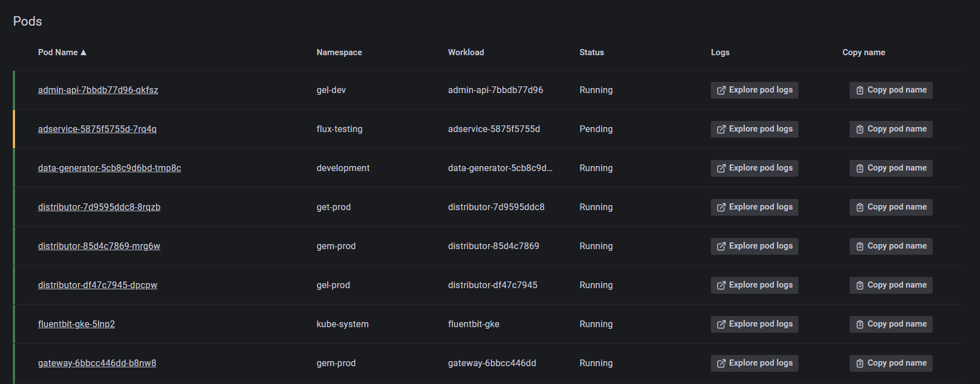The image size is (980, 384).
Task: Sort table by Status column header
Action: (x=591, y=52)
